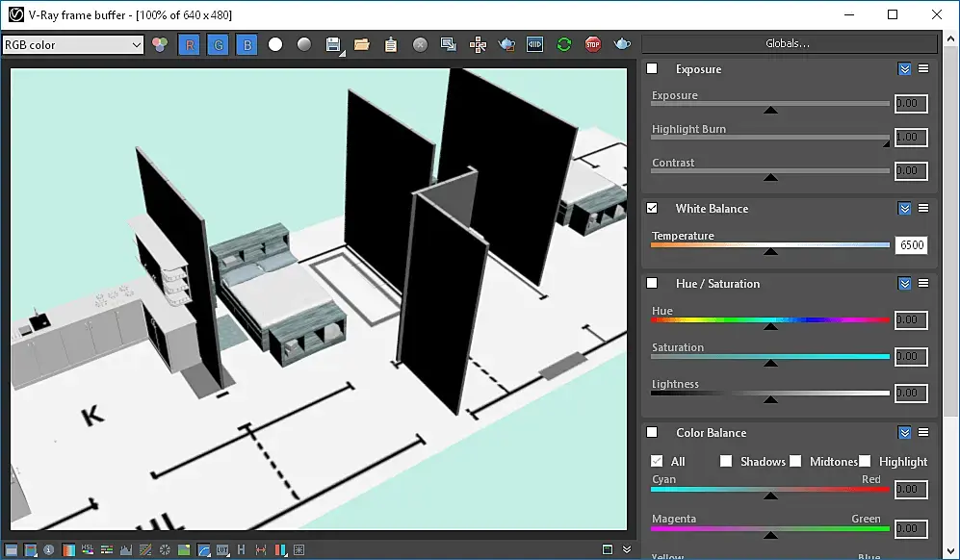Image resolution: width=960 pixels, height=560 pixels.
Task: Toggle the blue channel button
Action: pyautogui.click(x=246, y=44)
